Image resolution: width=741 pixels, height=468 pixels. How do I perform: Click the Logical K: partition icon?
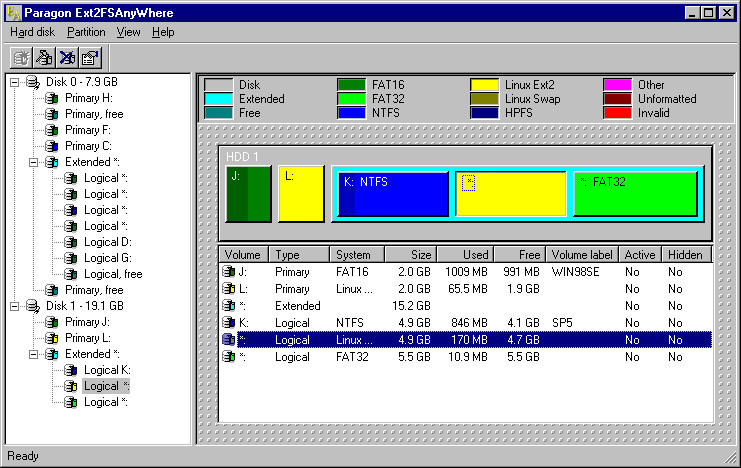tap(71, 370)
